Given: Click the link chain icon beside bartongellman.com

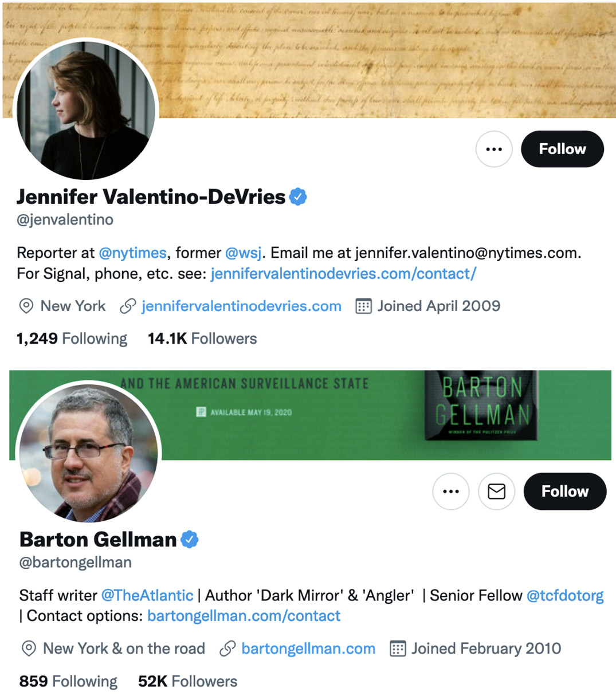Looking at the screenshot, I should click(226, 648).
